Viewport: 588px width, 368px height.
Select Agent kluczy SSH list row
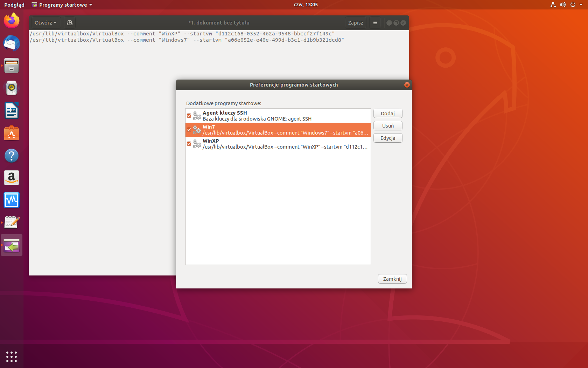[x=278, y=116]
